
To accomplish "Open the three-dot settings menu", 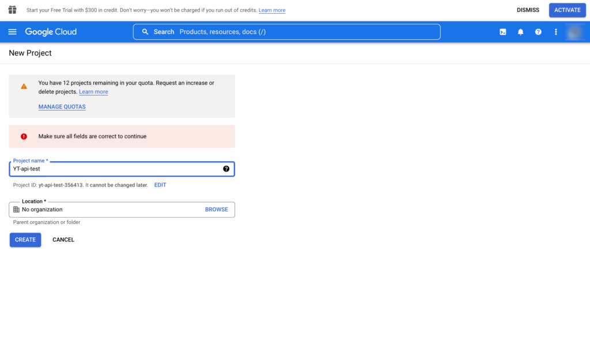I will pos(555,32).
